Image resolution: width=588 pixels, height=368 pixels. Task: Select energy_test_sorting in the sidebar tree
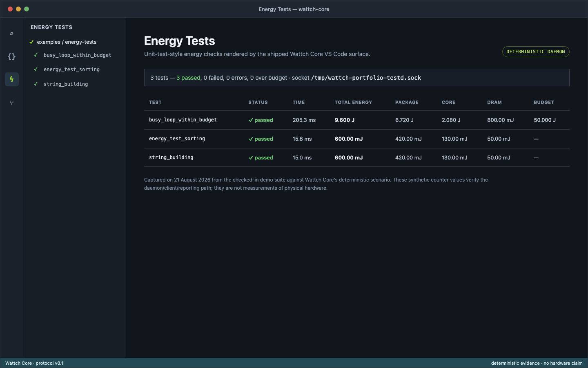[71, 70]
